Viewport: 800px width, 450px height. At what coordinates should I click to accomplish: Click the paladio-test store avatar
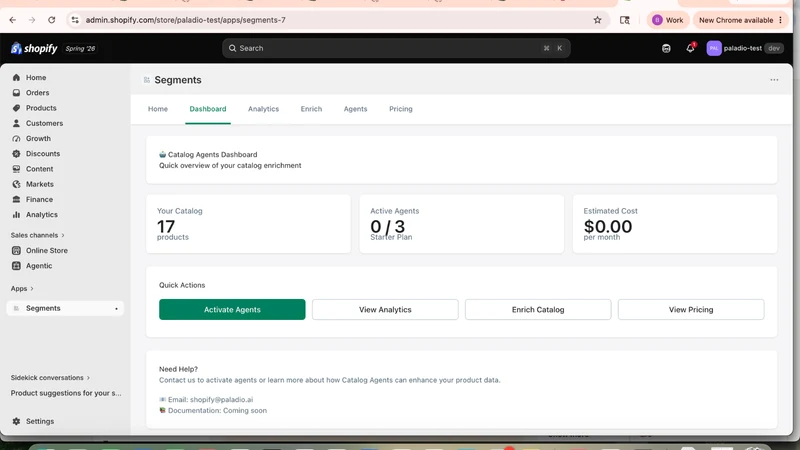point(714,48)
